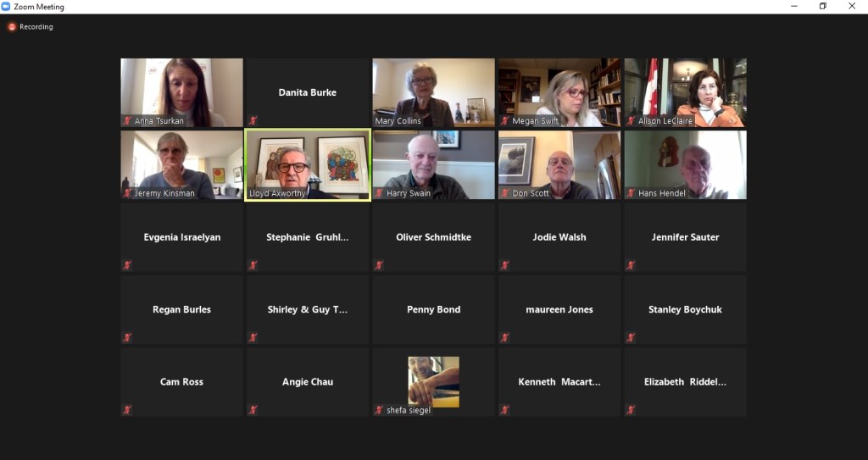This screenshot has width=868, height=460.
Task: Select Don Scott video tile
Action: [x=559, y=165]
